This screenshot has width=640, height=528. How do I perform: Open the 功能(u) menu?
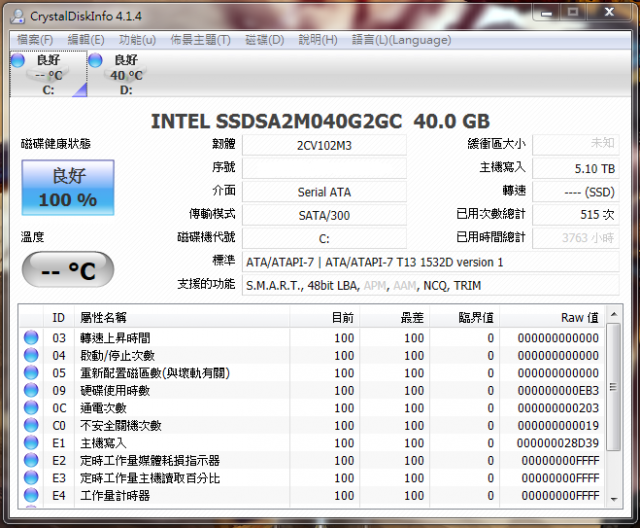coord(137,40)
